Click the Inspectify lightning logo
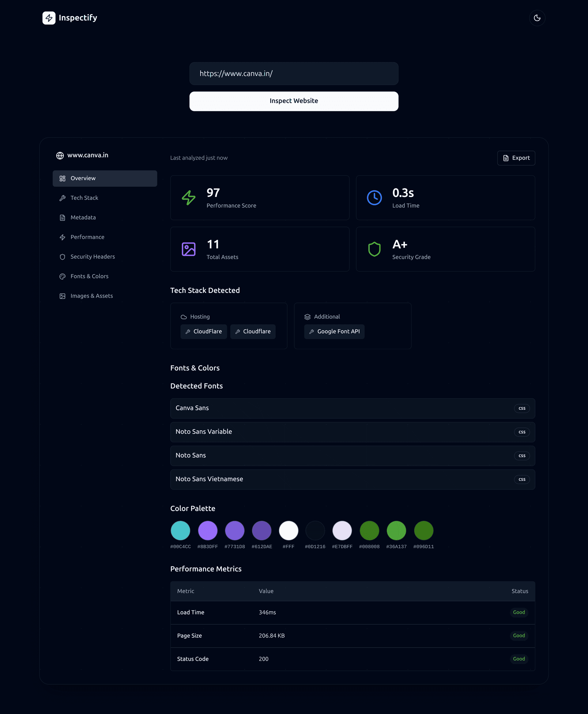 click(49, 18)
